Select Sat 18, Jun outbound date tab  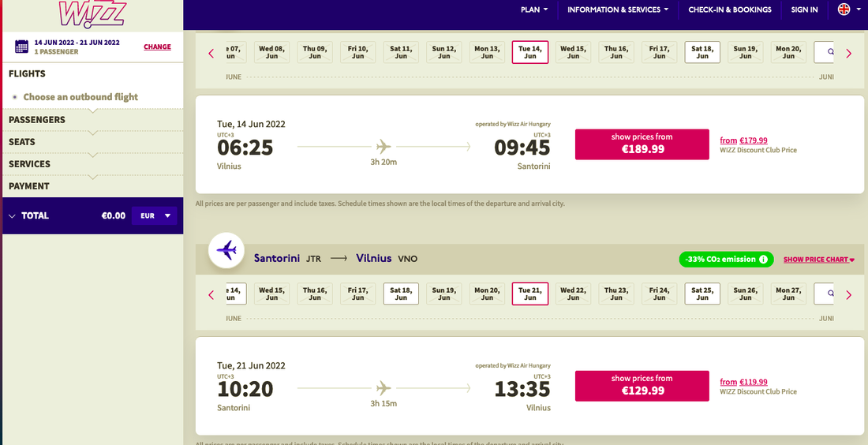tap(702, 52)
